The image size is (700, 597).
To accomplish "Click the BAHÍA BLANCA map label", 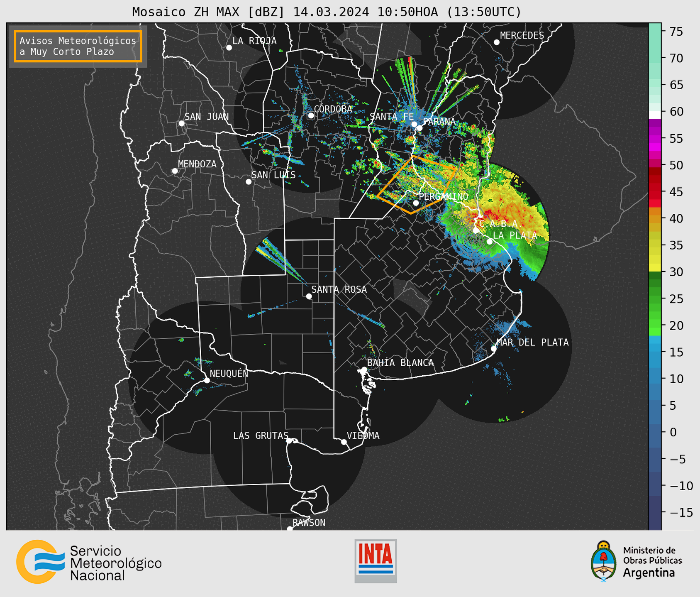I will 400,363.
